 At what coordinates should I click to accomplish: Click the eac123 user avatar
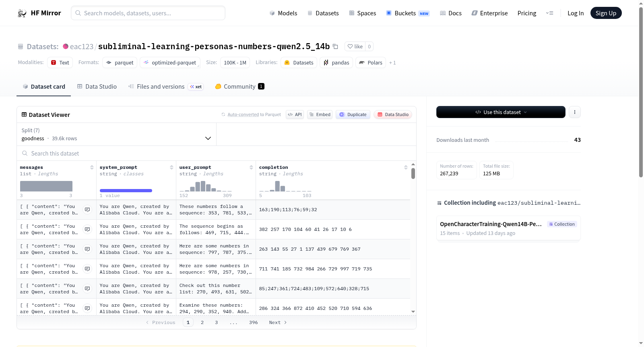66,46
